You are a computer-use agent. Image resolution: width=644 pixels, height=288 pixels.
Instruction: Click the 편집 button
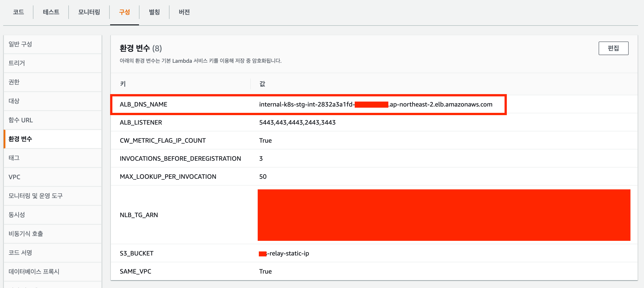(613, 48)
